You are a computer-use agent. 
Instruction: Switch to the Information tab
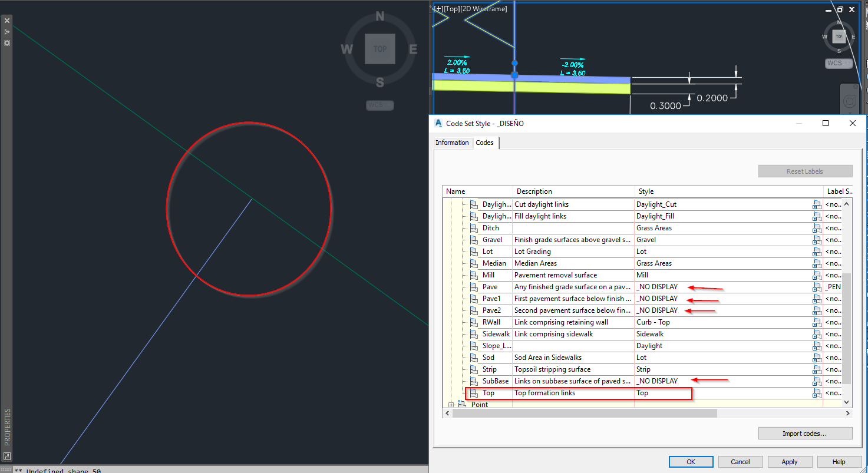452,143
